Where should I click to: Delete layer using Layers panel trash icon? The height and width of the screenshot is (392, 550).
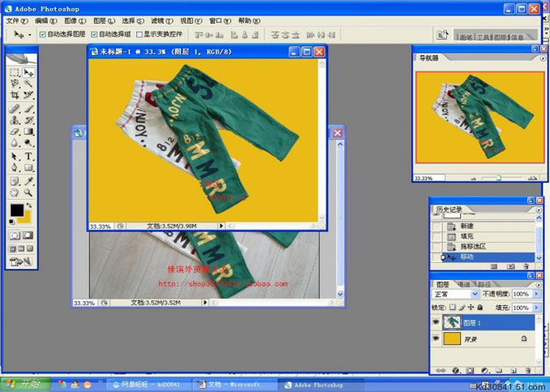pos(528,370)
